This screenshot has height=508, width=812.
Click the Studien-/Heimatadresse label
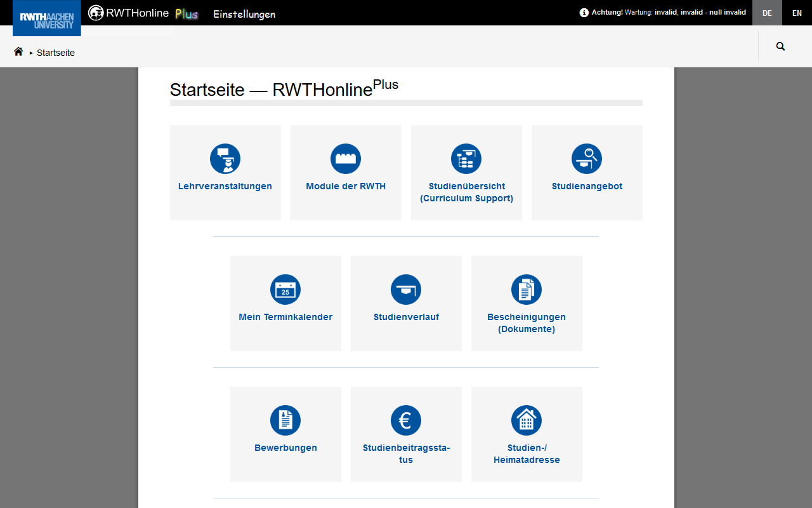527,454
